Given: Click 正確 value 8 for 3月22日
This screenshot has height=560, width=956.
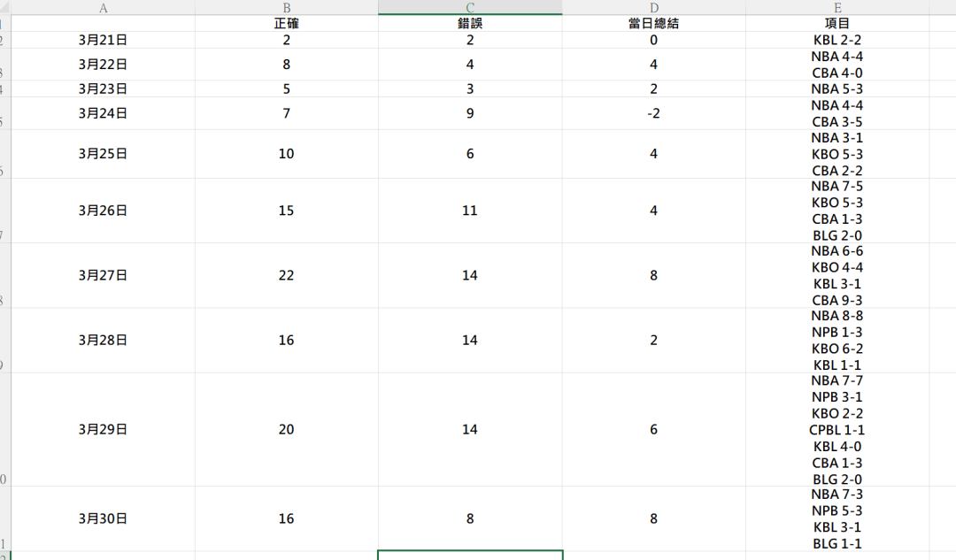Looking at the screenshot, I should point(287,65).
